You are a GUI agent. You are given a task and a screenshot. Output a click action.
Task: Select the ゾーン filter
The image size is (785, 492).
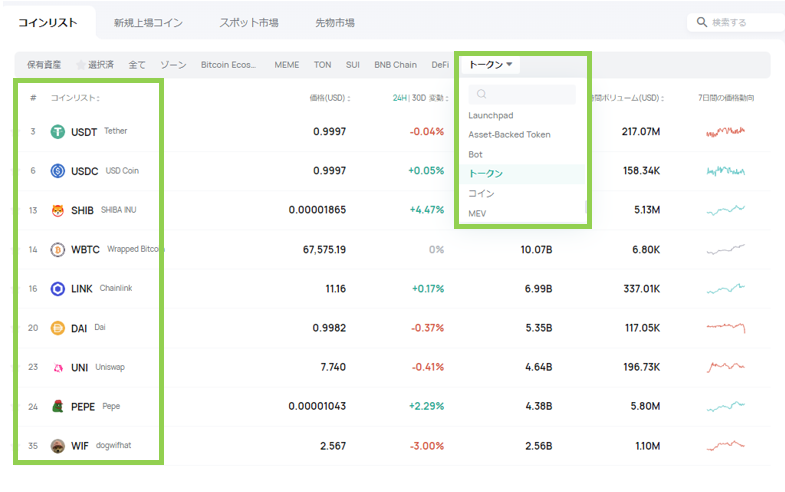tap(173, 65)
